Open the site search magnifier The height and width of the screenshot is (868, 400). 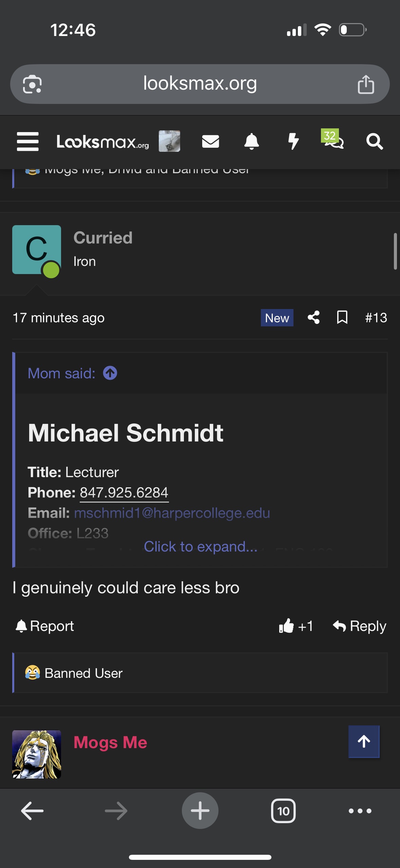coord(375,141)
